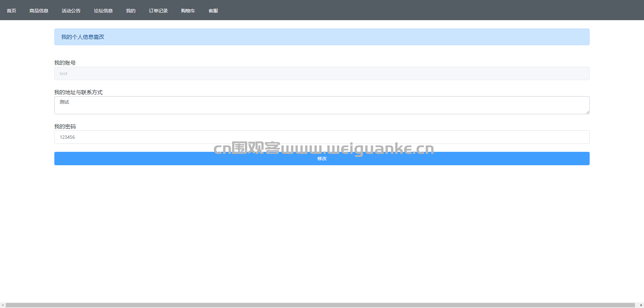
Task: Click the blue 修改 submit button
Action: click(x=322, y=159)
